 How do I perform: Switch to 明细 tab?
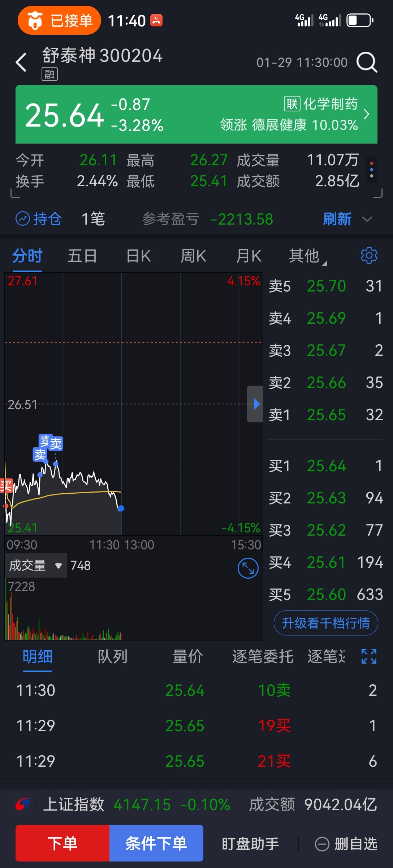pyautogui.click(x=38, y=657)
